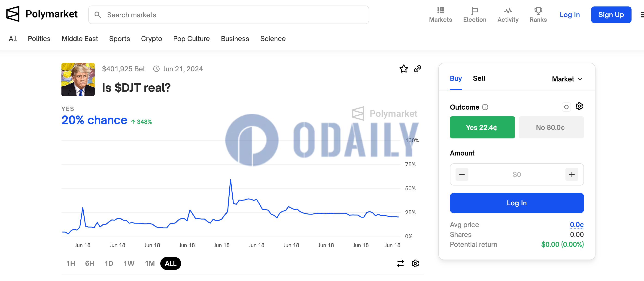Select the No 80.0¢ outcome

(551, 127)
